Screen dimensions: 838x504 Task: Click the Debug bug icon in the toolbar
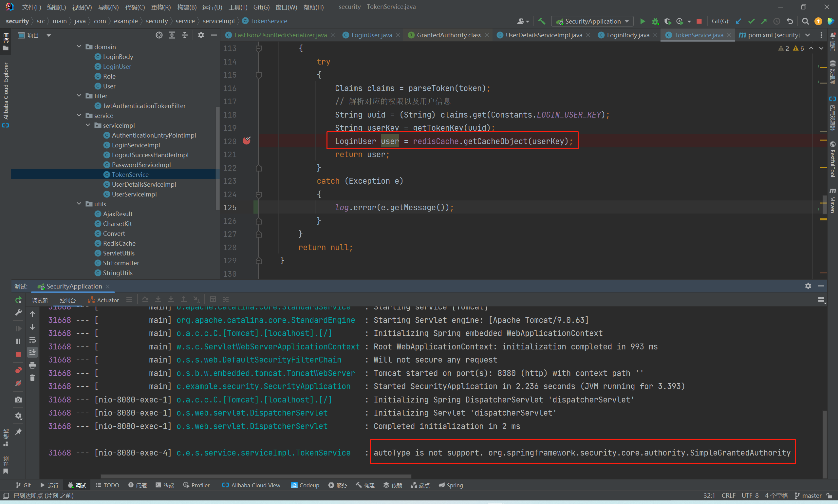655,21
